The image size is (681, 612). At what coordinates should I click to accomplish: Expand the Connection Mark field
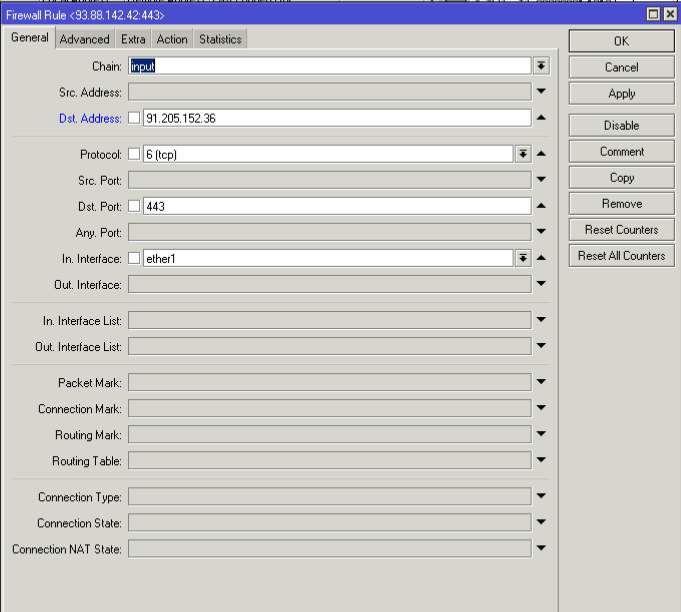tap(541, 407)
